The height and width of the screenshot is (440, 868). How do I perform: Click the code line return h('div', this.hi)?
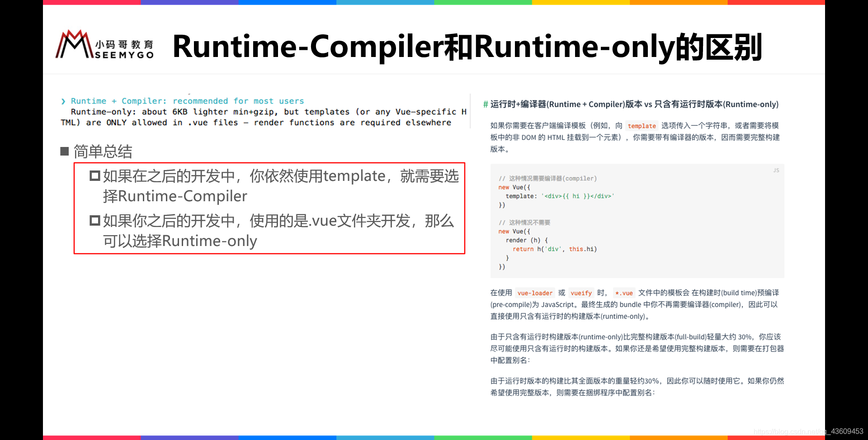click(x=555, y=249)
